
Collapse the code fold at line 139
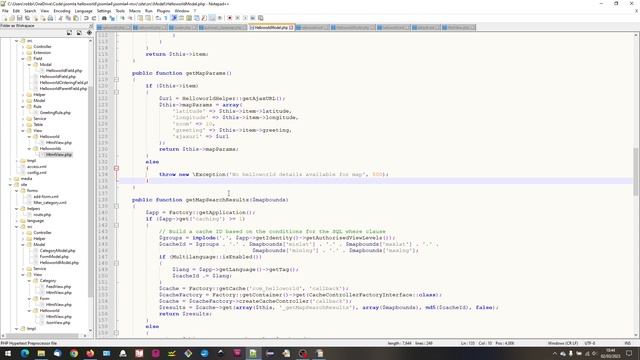pos(116,206)
